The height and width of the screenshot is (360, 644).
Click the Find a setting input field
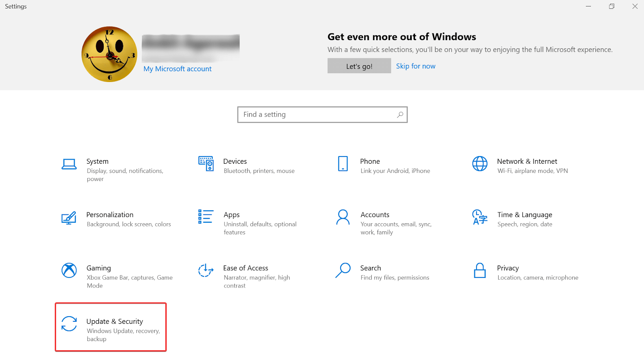pos(318,115)
